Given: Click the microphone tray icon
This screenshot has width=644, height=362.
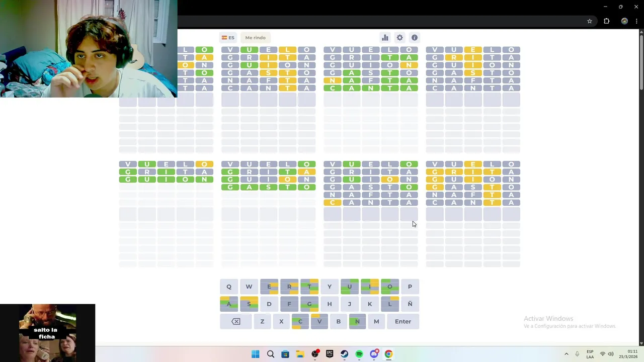Looking at the screenshot, I should click(x=577, y=354).
